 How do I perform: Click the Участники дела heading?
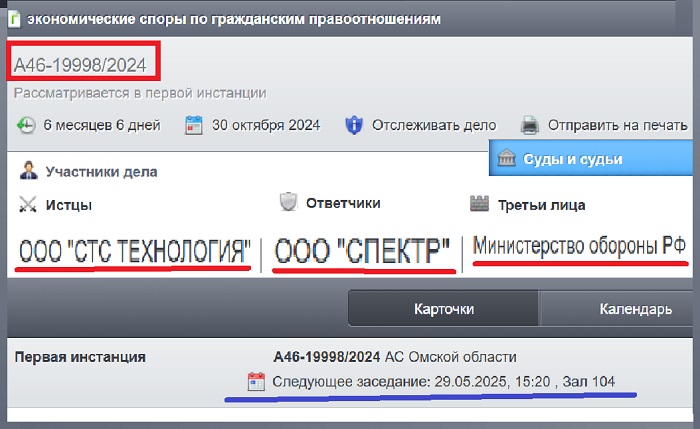tap(101, 172)
